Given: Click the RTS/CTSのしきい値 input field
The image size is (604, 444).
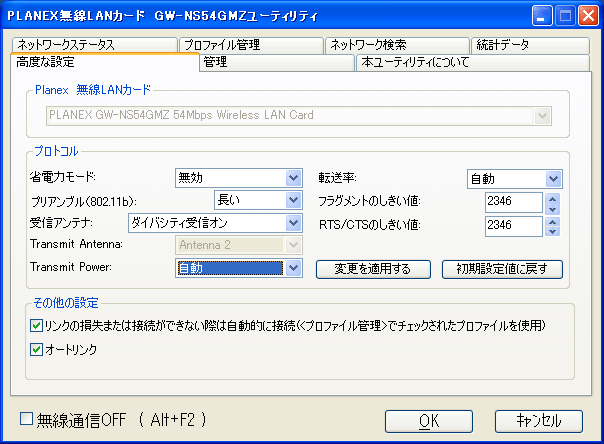Looking at the screenshot, I should tap(513, 226).
